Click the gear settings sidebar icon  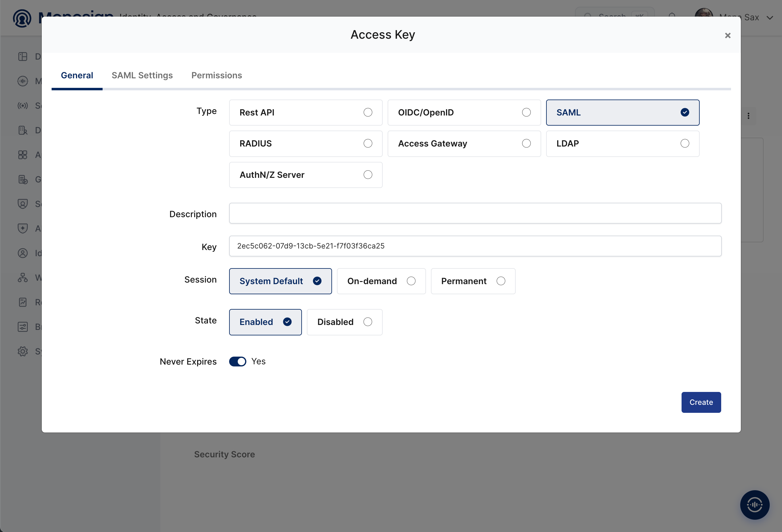coord(22,351)
